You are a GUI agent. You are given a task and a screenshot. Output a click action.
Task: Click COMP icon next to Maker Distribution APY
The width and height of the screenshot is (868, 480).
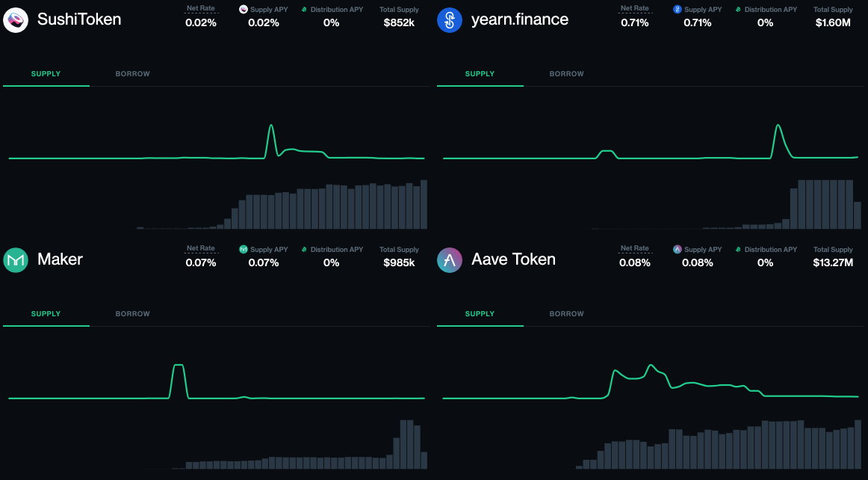pos(304,250)
